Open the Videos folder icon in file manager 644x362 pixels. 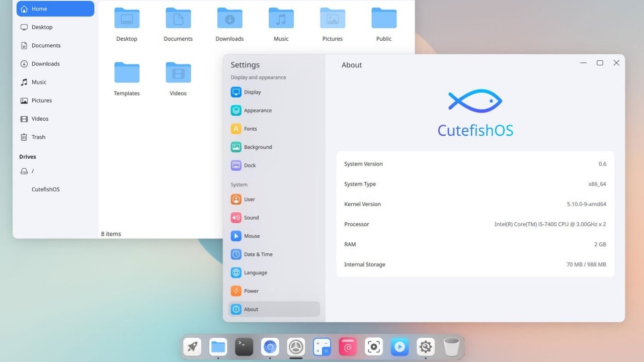(178, 72)
